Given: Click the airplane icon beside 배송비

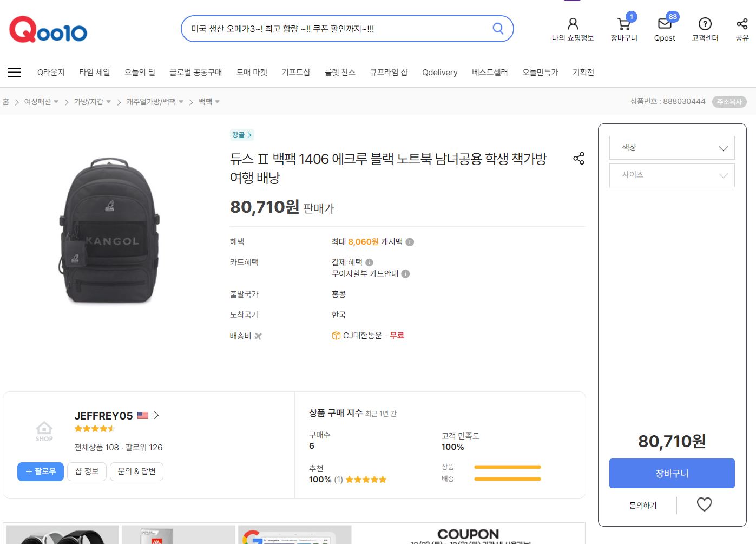Looking at the screenshot, I should coord(258,336).
